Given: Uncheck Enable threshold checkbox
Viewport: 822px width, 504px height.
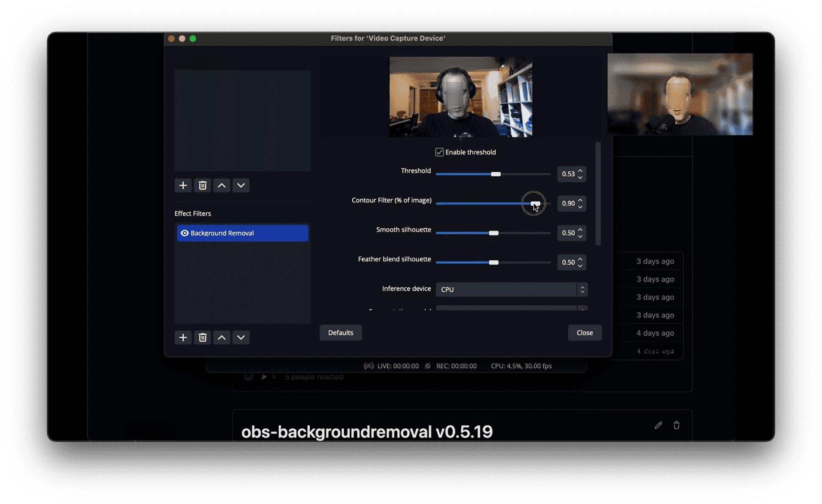Looking at the screenshot, I should 439,152.
